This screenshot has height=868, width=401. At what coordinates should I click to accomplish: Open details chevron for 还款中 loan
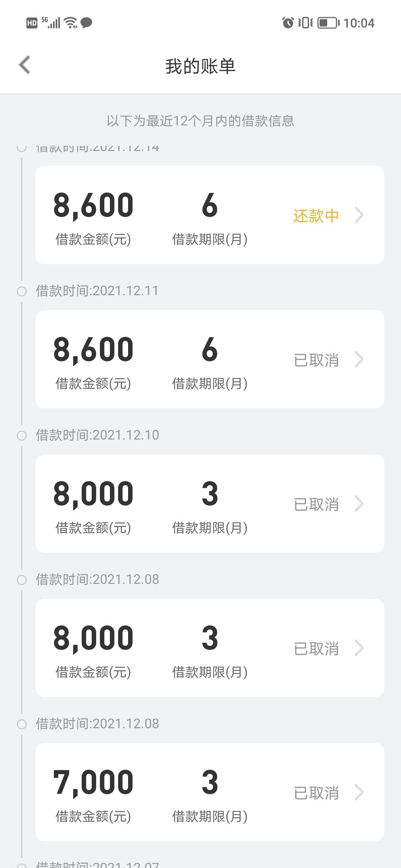click(359, 215)
